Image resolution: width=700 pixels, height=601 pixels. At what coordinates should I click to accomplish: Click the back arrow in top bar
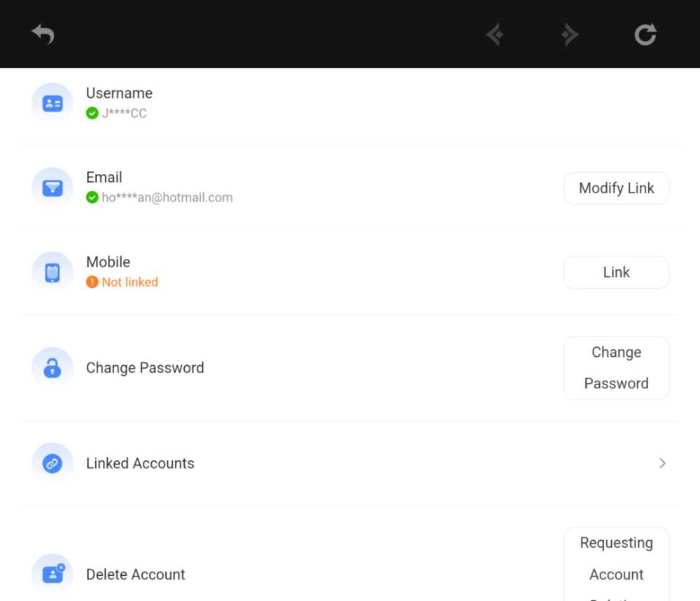coord(43,34)
